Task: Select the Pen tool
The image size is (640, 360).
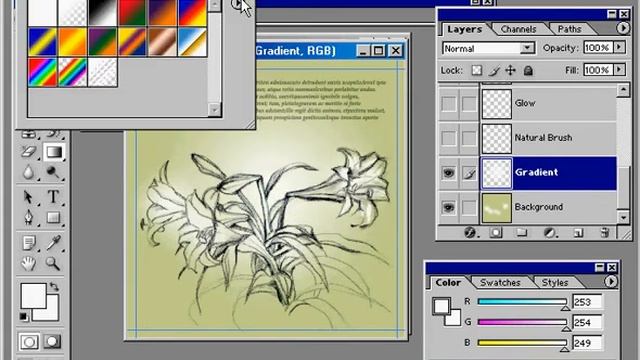Action: coord(28,218)
